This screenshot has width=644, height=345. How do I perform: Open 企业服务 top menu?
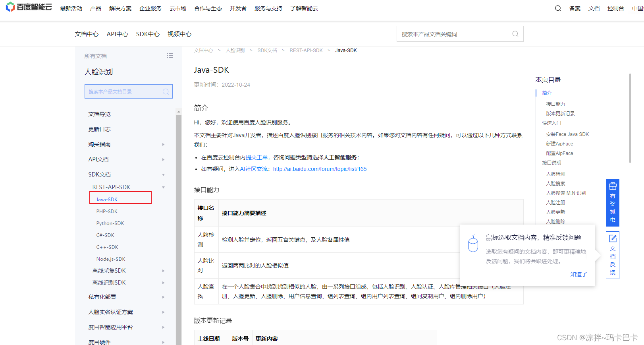point(150,8)
